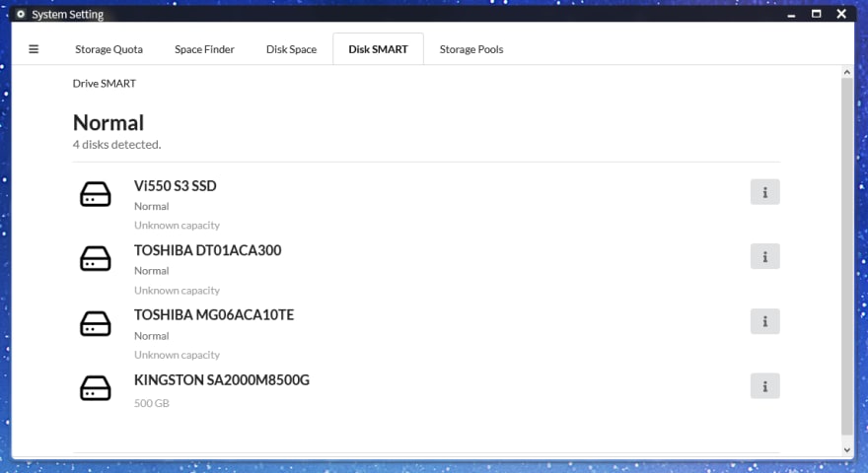Click the scrollbar up arrow

[847, 72]
